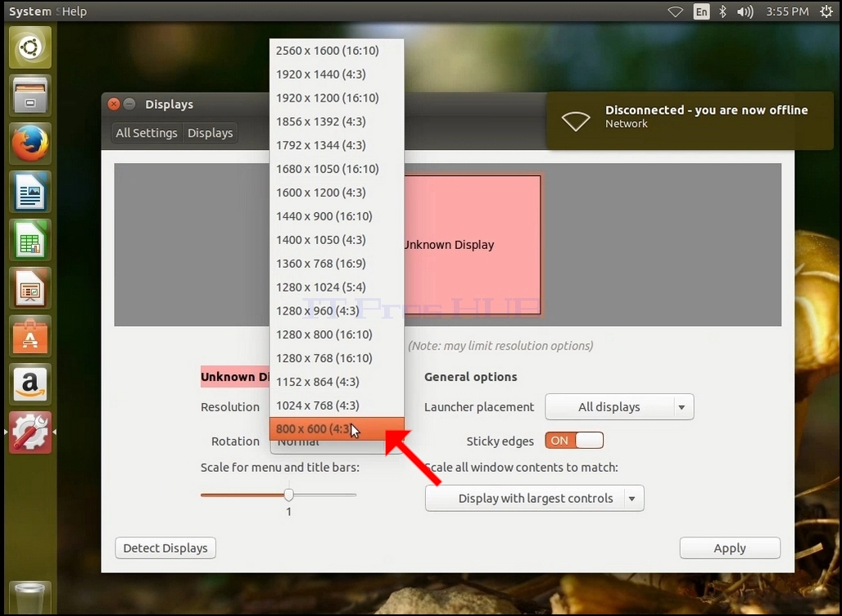Open Ubuntu Software Center
This screenshot has width=842, height=616.
[x=30, y=336]
